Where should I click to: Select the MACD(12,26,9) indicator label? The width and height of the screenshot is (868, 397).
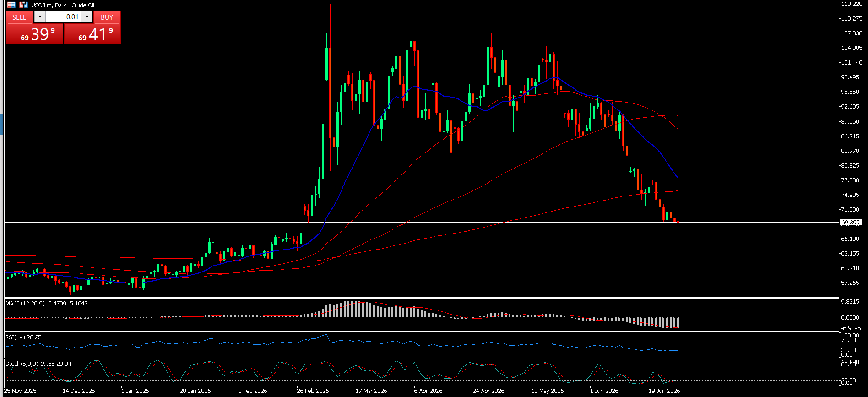point(47,303)
